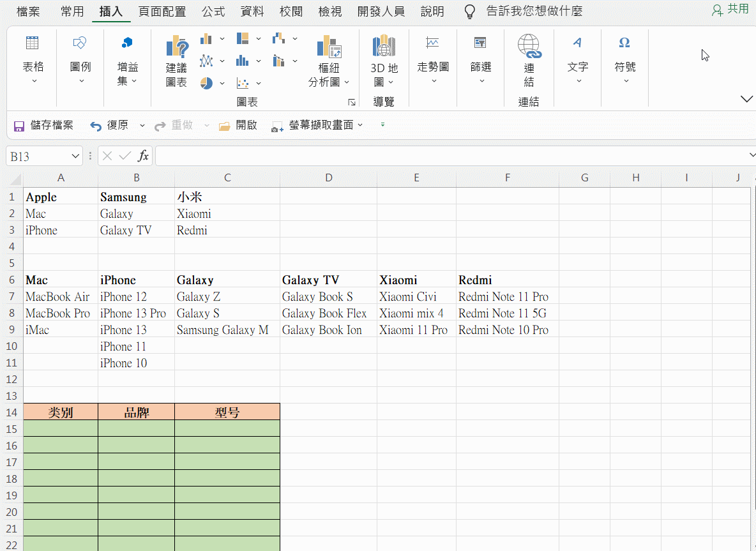Switch to the Formulas (公式) tab
The image size is (756, 551).
coord(213,11)
